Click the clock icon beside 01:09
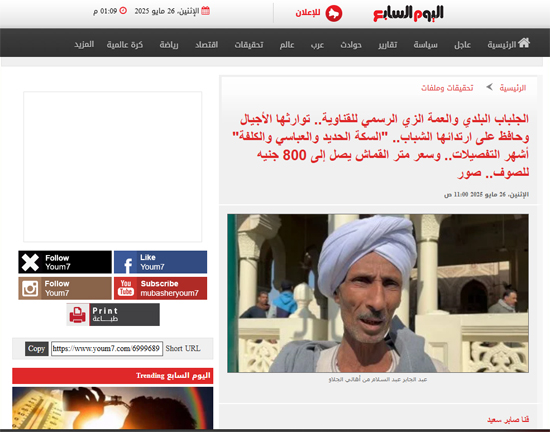The image size is (550, 432). (123, 11)
